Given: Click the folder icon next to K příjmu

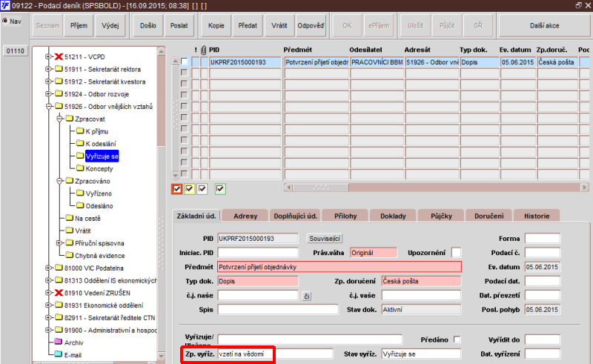Looking at the screenshot, I should click(80, 131).
